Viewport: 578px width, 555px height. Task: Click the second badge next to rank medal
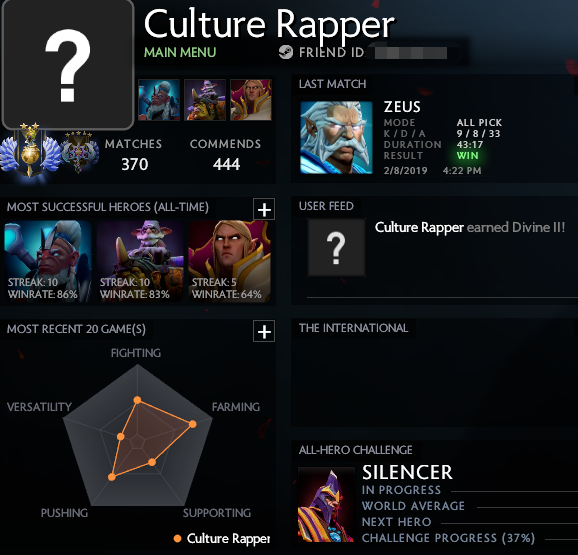pyautogui.click(x=80, y=151)
